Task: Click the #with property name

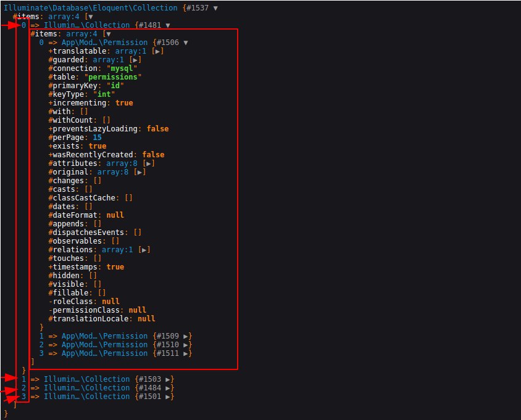Action: [x=59, y=112]
